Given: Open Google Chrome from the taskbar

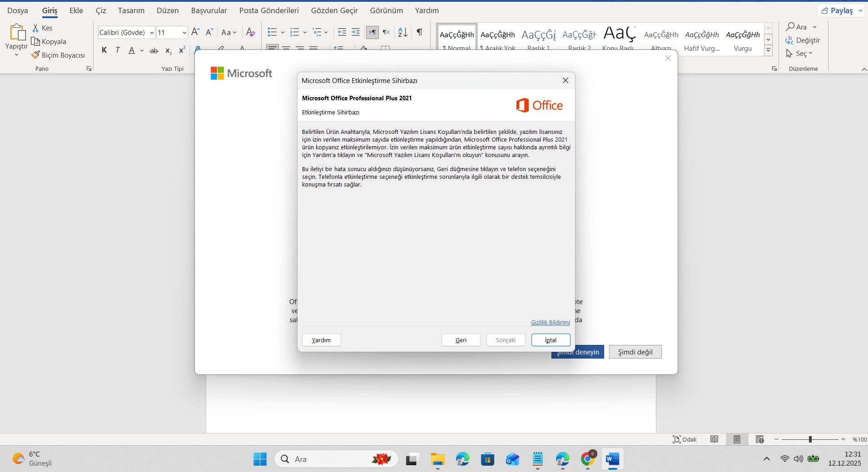Looking at the screenshot, I should click(x=588, y=459).
